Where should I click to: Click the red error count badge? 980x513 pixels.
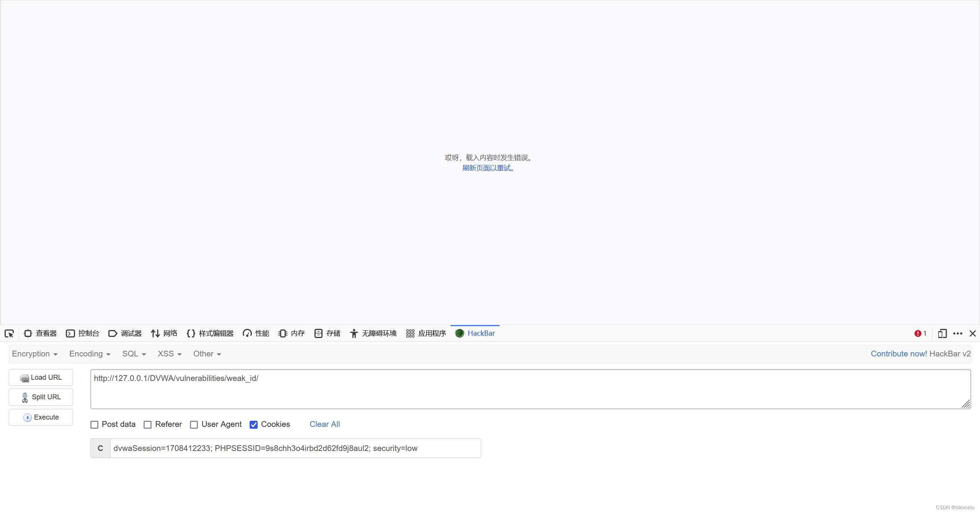point(920,333)
